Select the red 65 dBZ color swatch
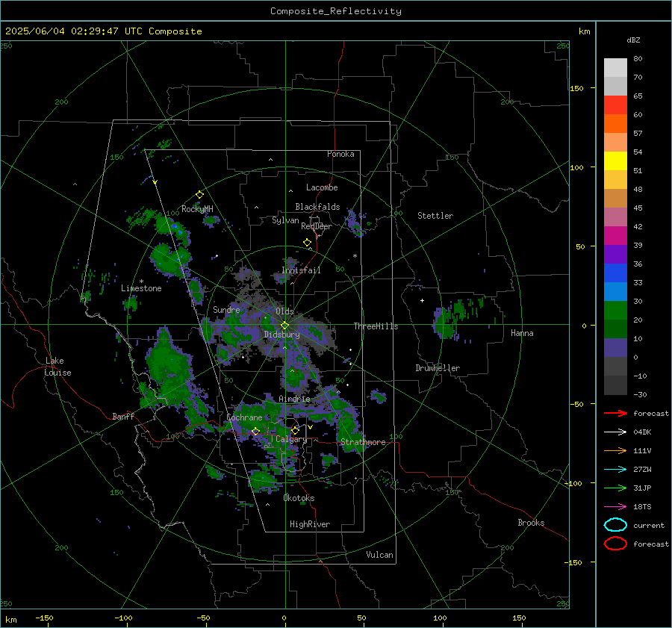 (x=615, y=105)
